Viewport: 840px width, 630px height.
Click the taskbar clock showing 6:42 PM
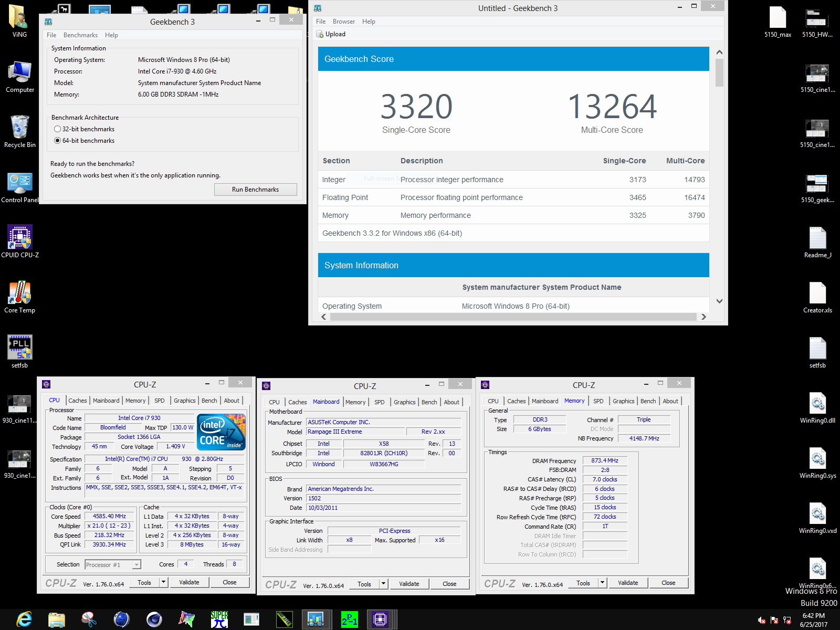pos(813,620)
